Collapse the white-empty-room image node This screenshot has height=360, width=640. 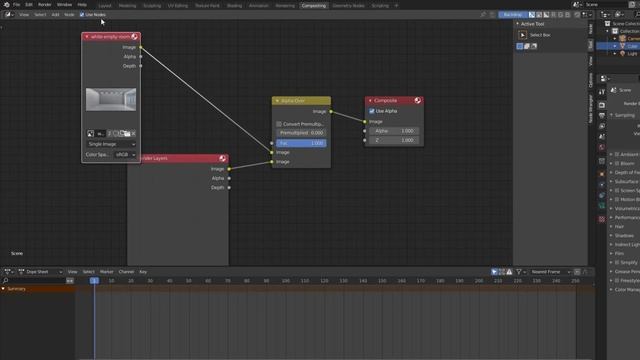(x=87, y=37)
